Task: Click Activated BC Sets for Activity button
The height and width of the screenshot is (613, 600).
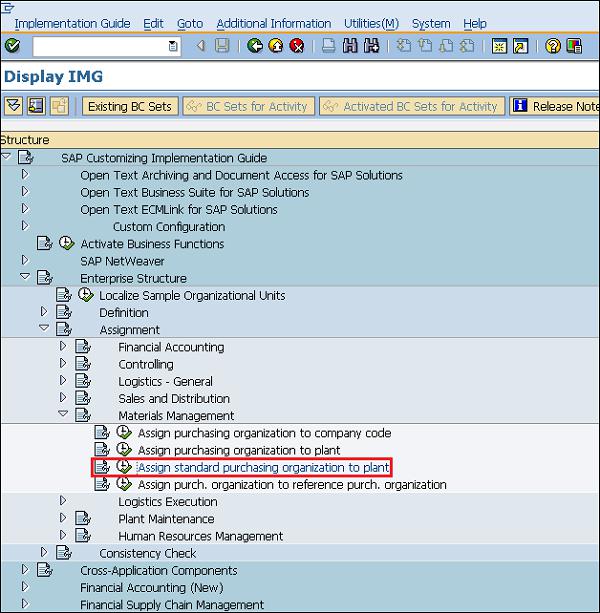Action: pyautogui.click(x=412, y=106)
